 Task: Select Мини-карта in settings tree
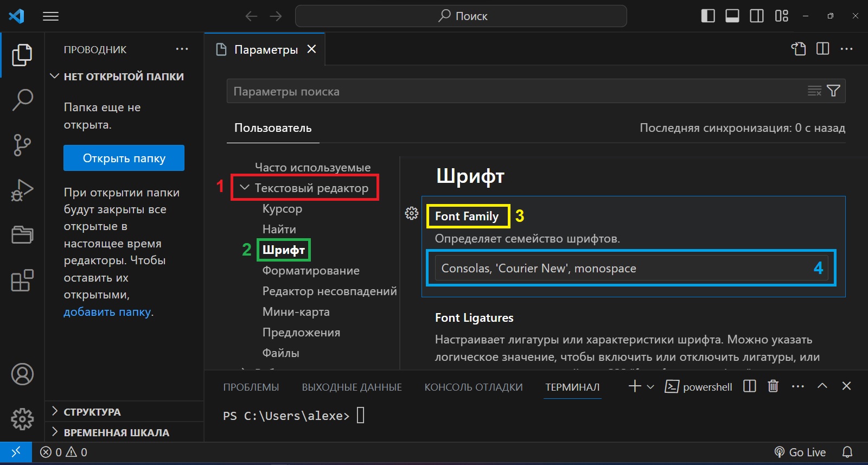[296, 311]
